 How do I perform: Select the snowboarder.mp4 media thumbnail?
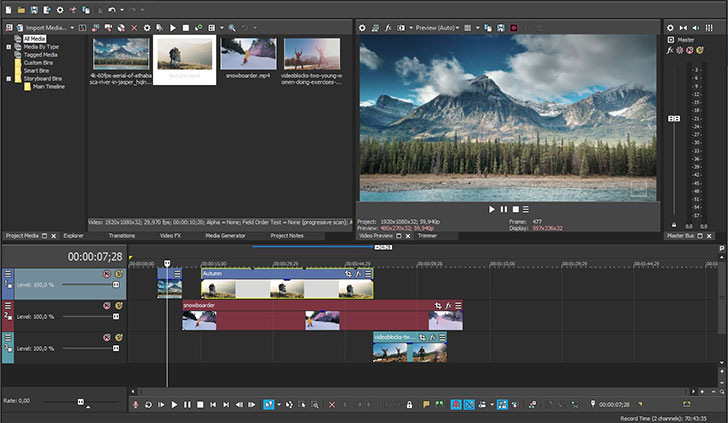248,54
